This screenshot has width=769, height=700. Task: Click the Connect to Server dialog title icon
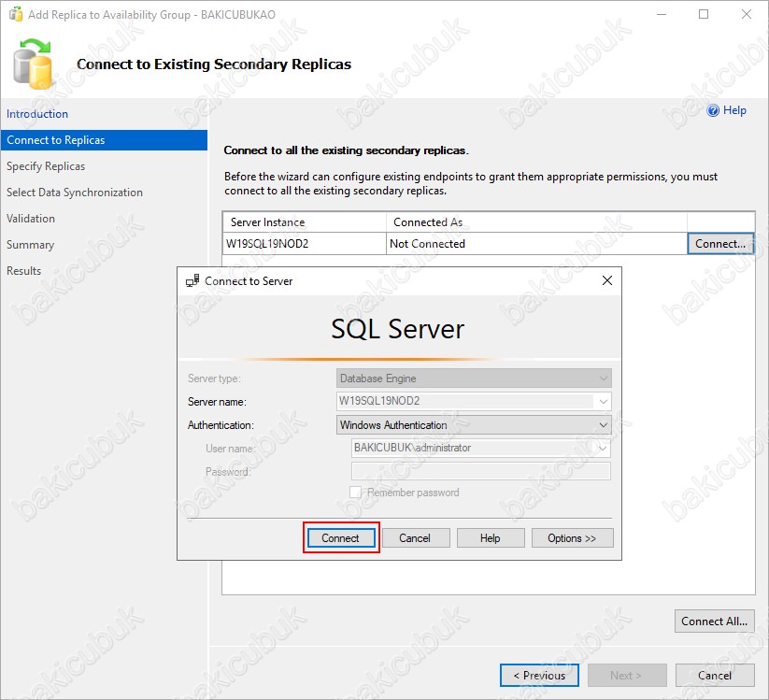(x=192, y=280)
